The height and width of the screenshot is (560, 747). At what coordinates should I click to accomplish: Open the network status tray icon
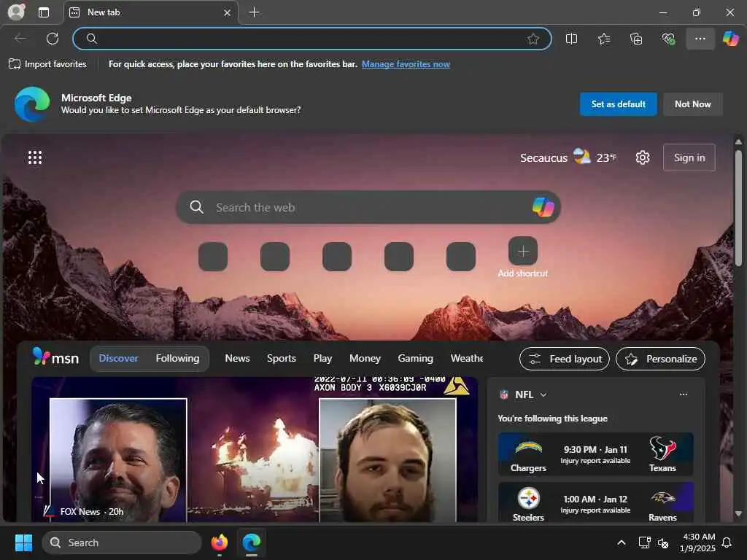[644, 542]
